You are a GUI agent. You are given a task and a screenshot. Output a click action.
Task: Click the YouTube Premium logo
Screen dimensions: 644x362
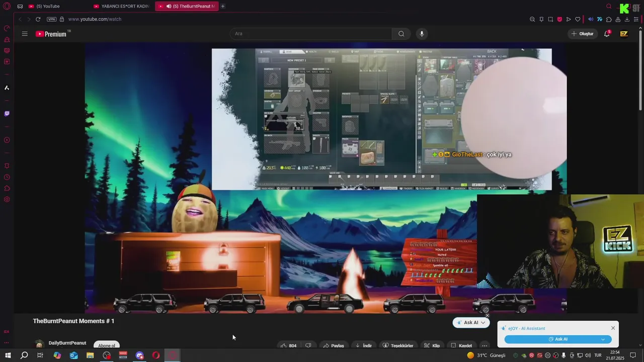(51, 34)
